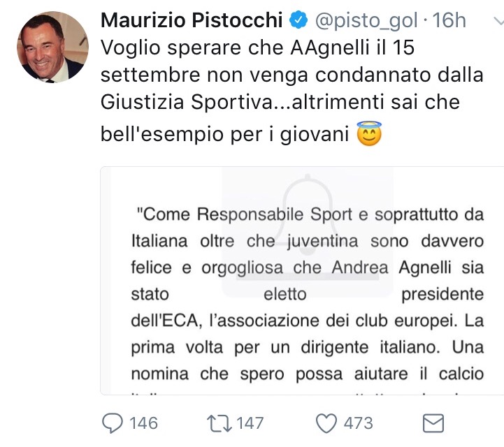Click the 16h timestamp

(x=449, y=20)
